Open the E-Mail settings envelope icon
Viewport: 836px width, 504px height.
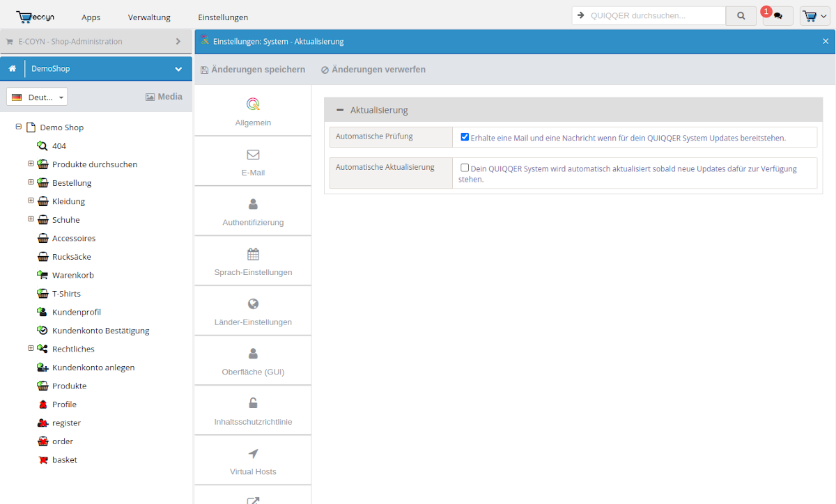tap(253, 155)
